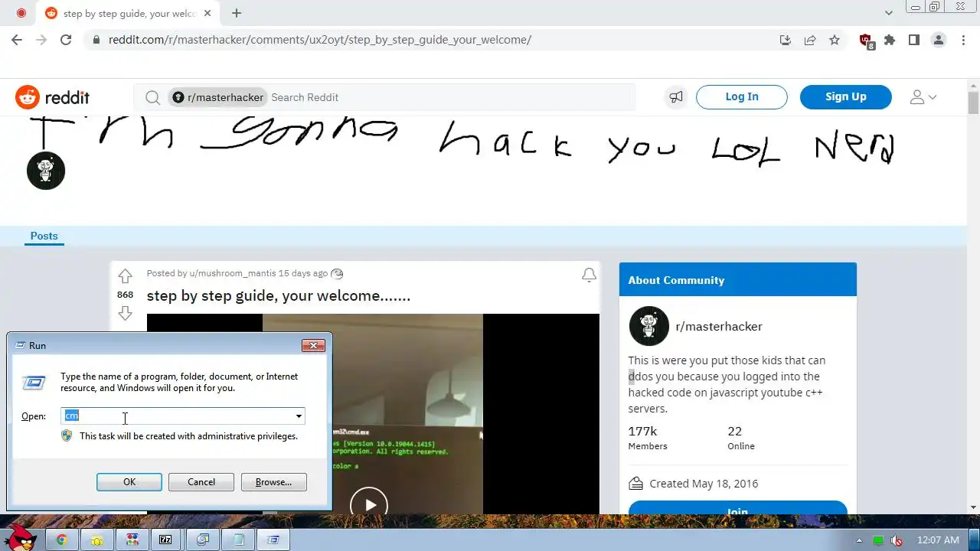Click OK in the Run dialog

pos(129,482)
